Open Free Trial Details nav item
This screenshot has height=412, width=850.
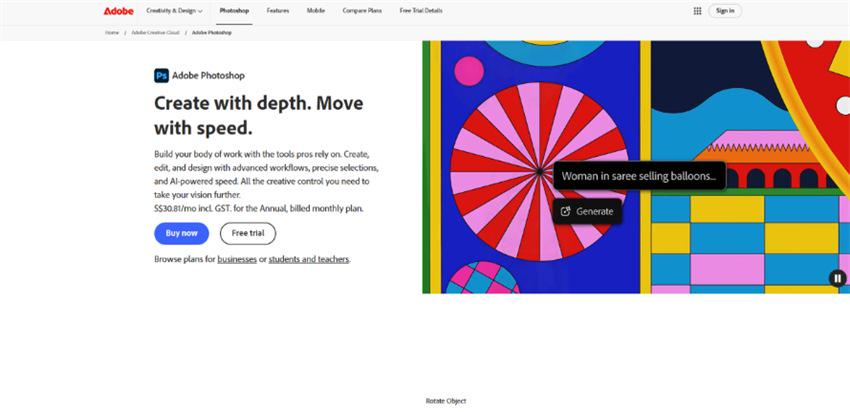coord(421,11)
